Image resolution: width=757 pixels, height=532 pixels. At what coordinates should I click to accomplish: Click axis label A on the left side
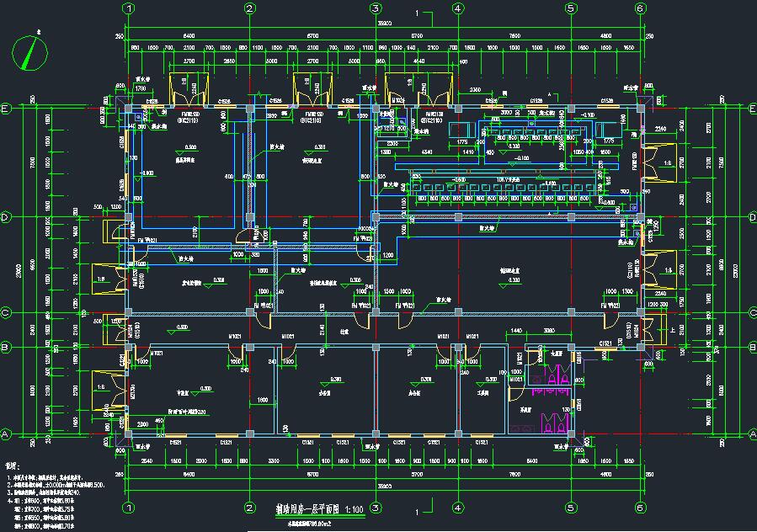(5, 434)
